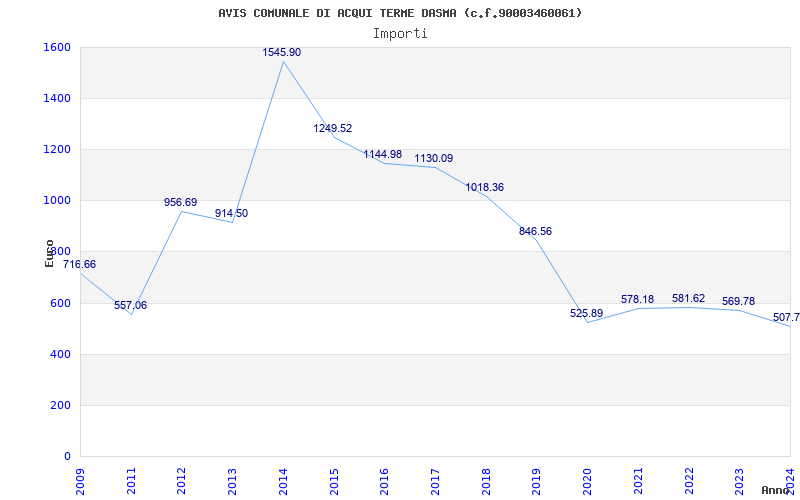Select the 1545.90 peak data label
The height and width of the screenshot is (500, 800).
[x=282, y=52]
